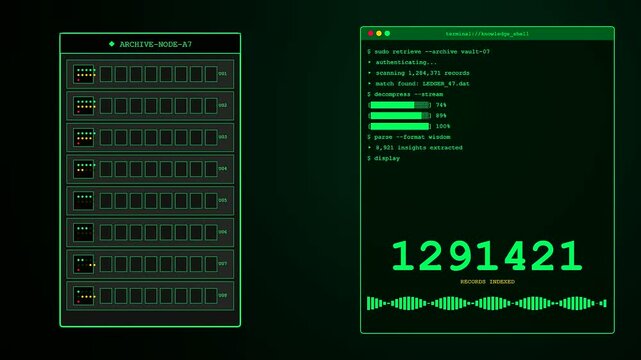641x360 pixels.
Task: Click the large 1291421 counter
Action: pos(487,256)
